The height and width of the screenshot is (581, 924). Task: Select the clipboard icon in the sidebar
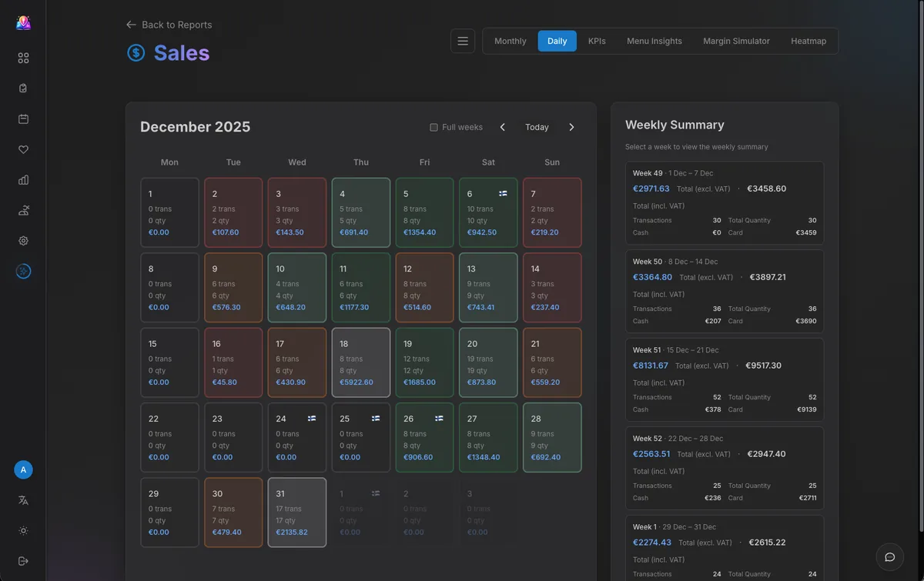pos(23,88)
